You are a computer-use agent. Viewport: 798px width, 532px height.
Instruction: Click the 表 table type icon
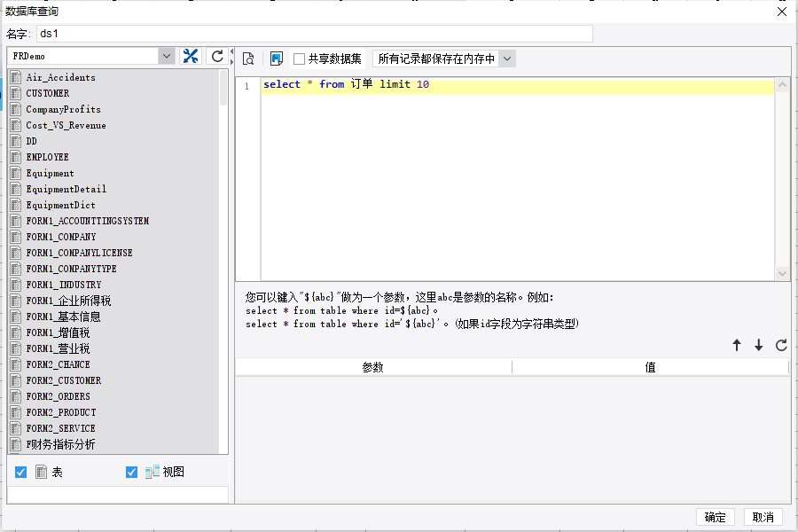tap(41, 472)
